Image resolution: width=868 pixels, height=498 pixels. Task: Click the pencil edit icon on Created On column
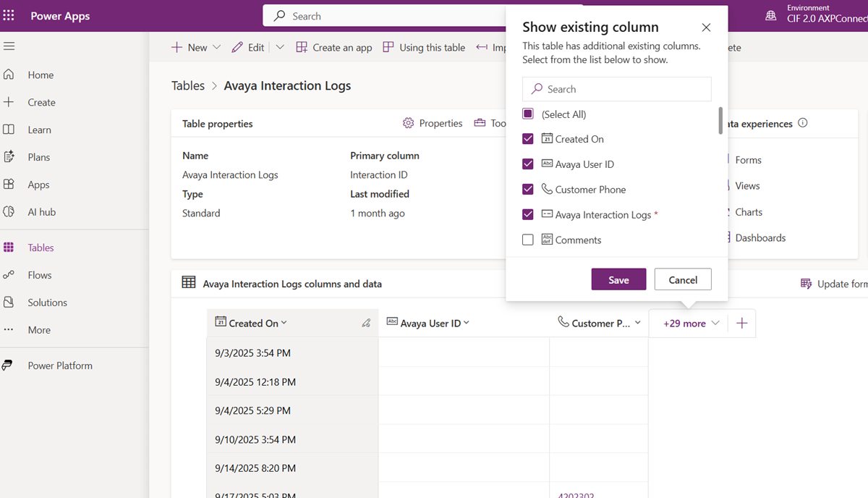[x=366, y=324]
